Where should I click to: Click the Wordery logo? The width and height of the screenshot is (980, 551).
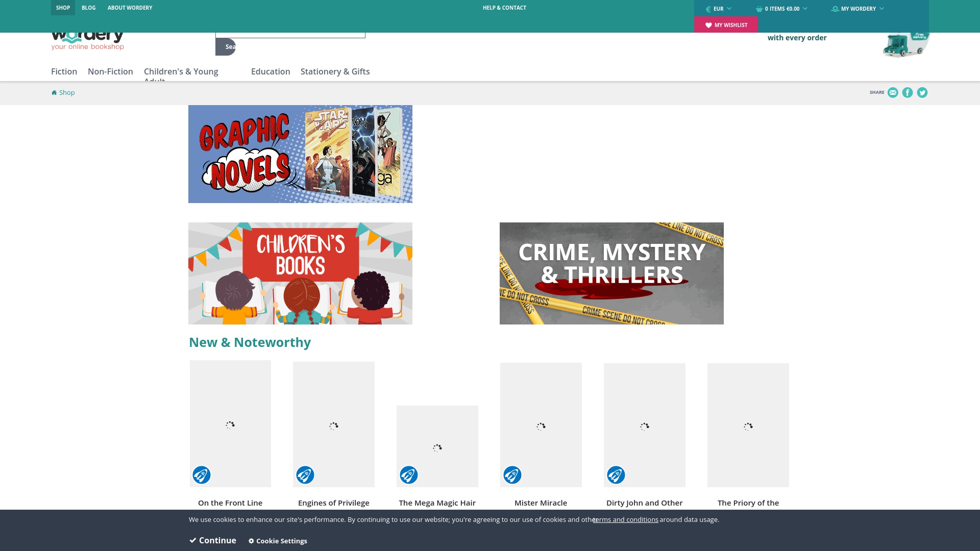tap(87, 41)
